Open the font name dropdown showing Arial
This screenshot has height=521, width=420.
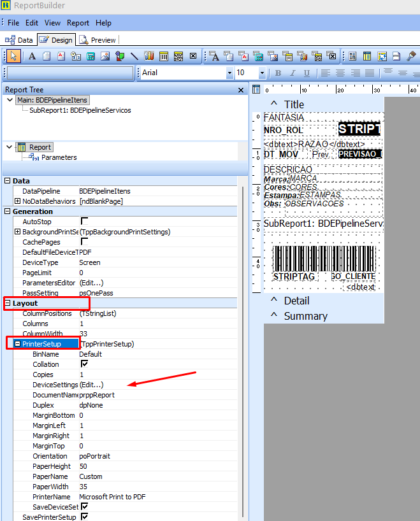[229, 73]
